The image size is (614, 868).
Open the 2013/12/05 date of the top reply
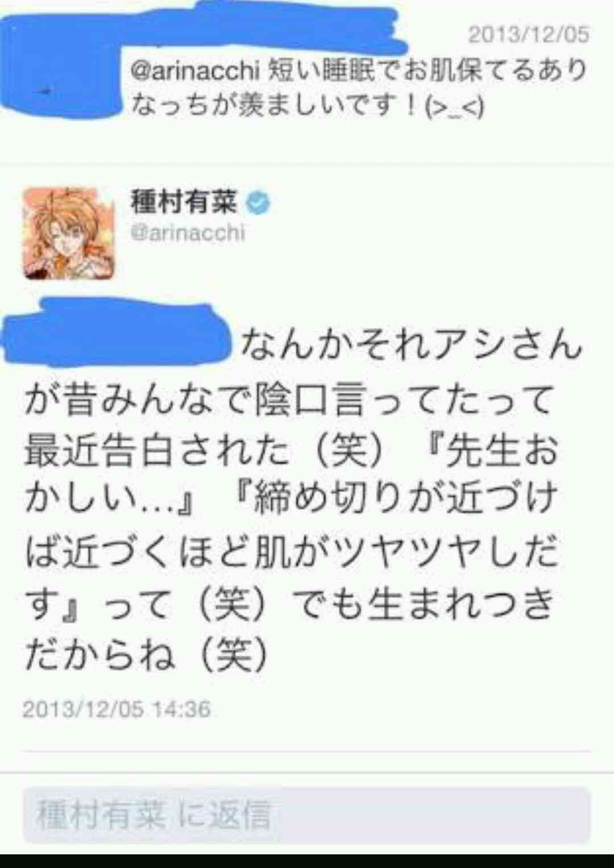click(528, 35)
